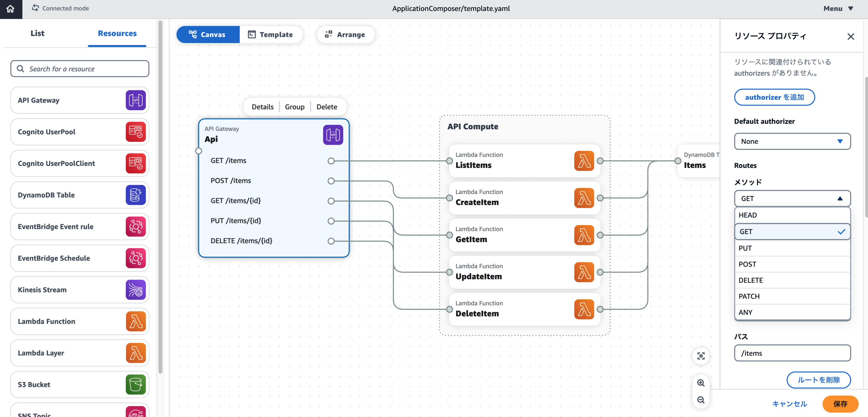Click the ListItems output port

600,161
